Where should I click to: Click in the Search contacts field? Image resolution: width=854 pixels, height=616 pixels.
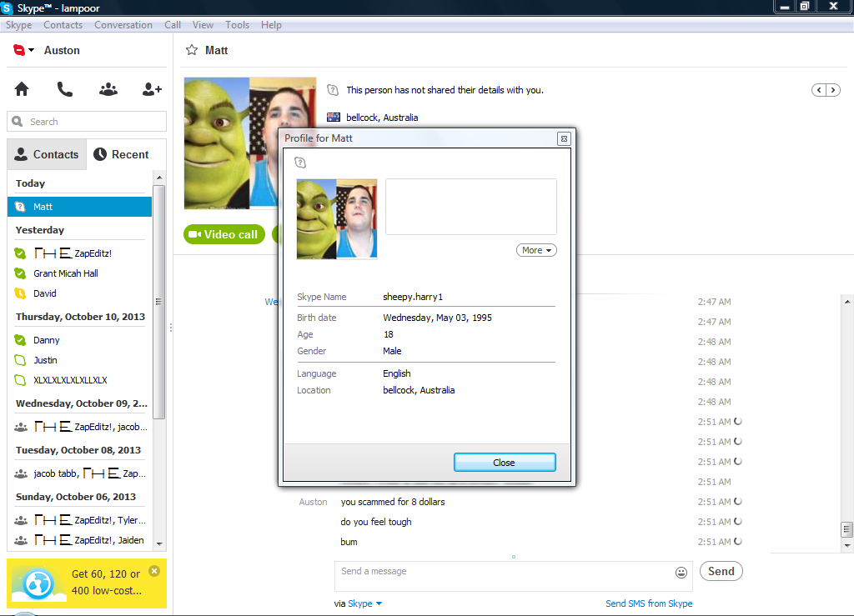[x=87, y=122]
